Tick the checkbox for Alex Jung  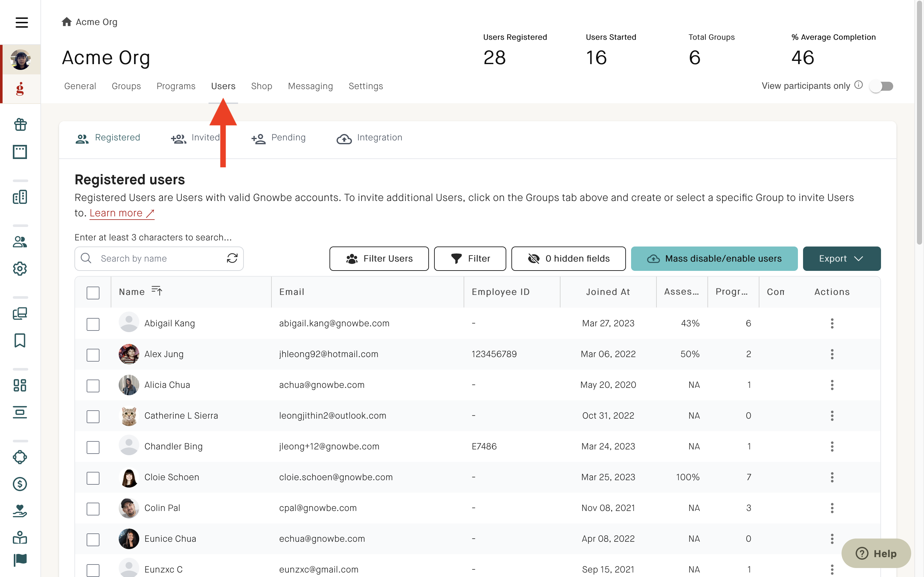click(x=93, y=355)
